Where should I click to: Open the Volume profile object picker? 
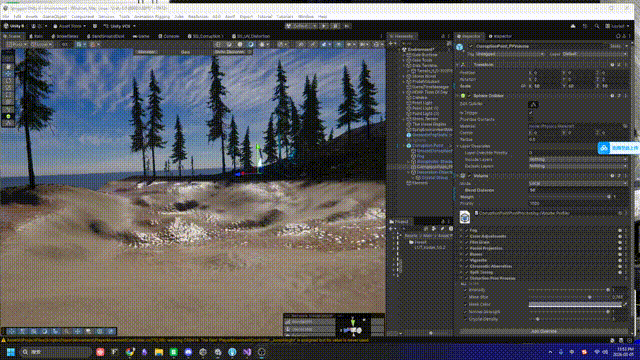point(620,213)
